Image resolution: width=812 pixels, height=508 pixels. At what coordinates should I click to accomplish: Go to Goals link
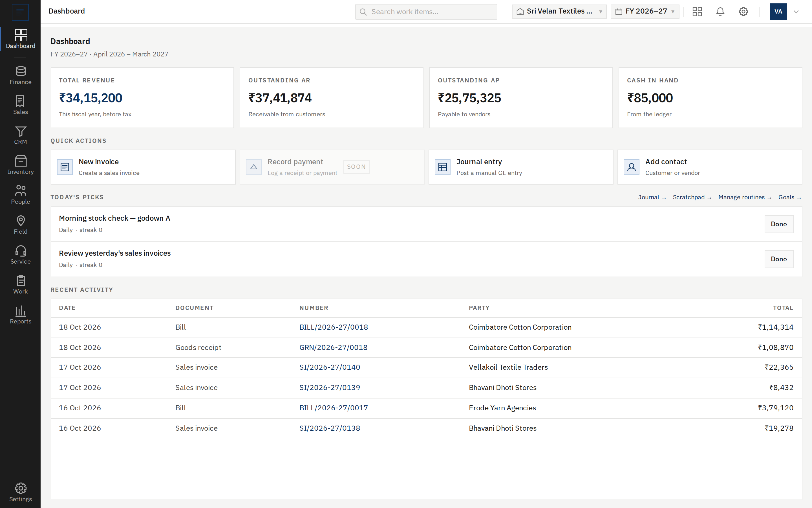(x=790, y=197)
